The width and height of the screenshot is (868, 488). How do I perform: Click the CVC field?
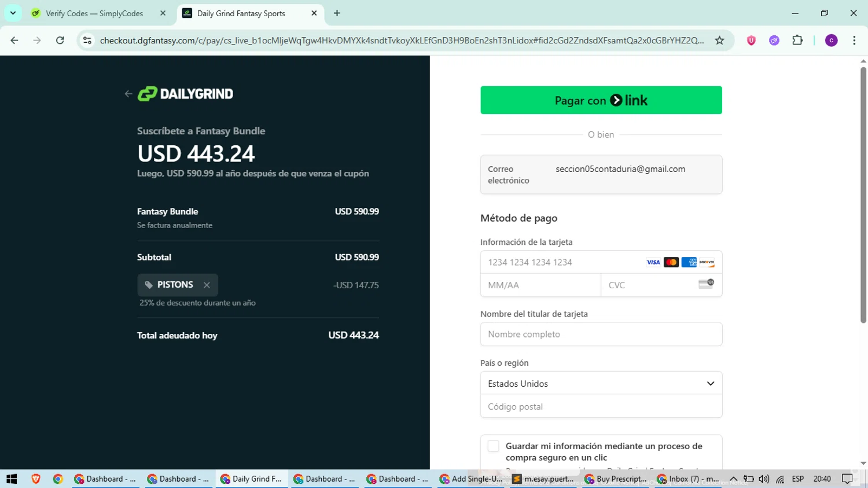click(661, 285)
